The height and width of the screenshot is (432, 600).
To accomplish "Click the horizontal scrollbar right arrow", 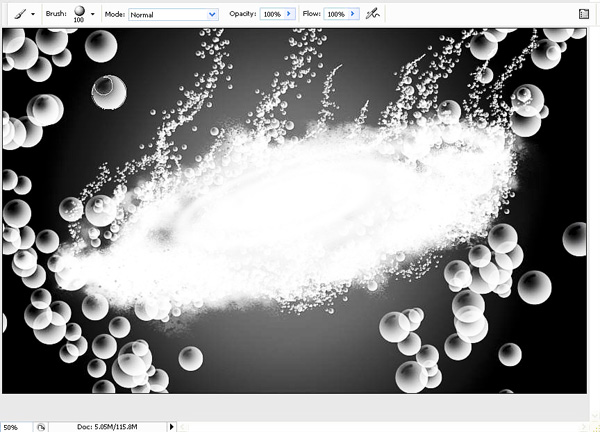I will 584,427.
